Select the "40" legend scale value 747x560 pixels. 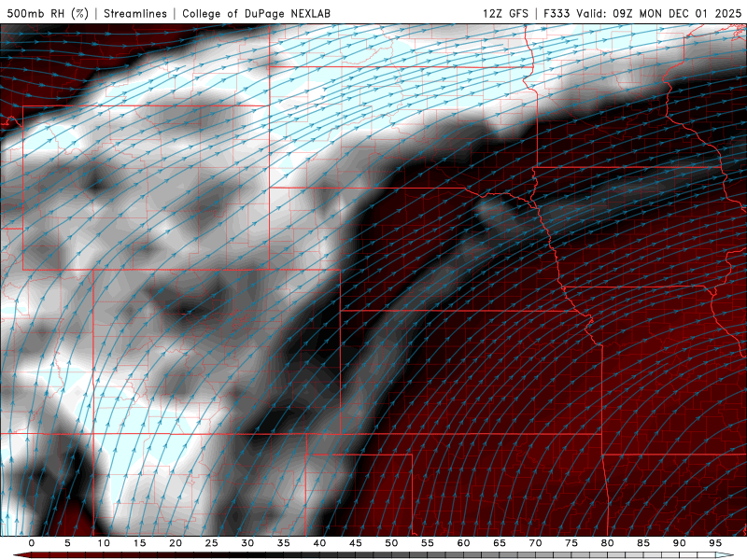(319, 543)
